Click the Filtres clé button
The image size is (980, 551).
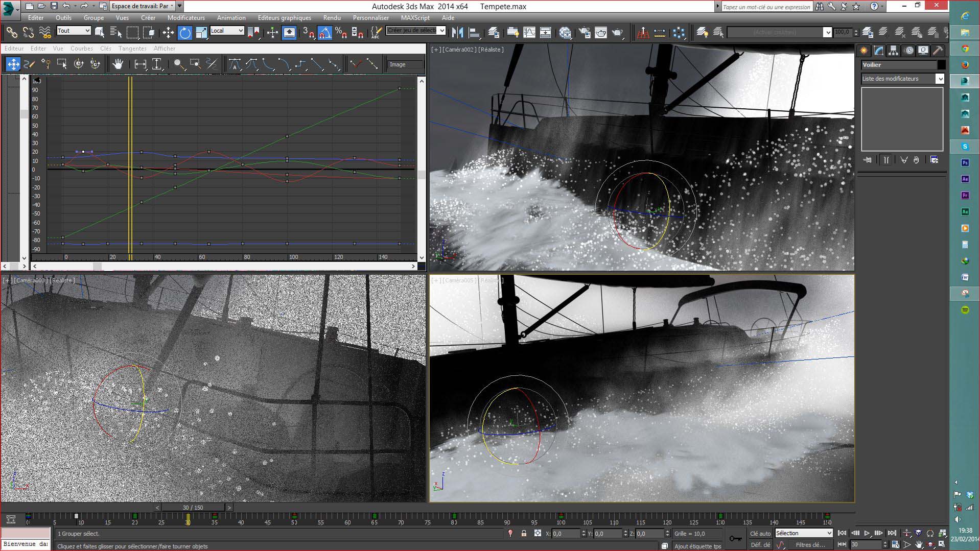(810, 545)
